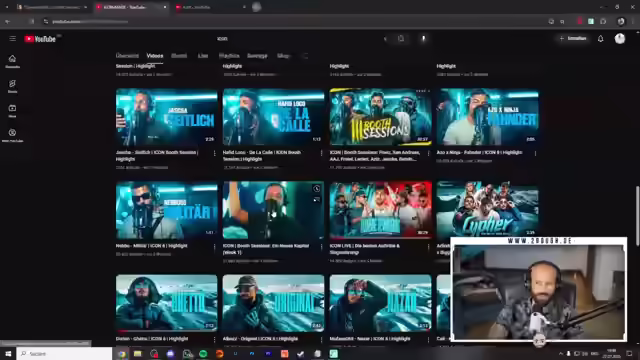
Task: Open options menu for Dietan Ghetto video
Action: 215,340
